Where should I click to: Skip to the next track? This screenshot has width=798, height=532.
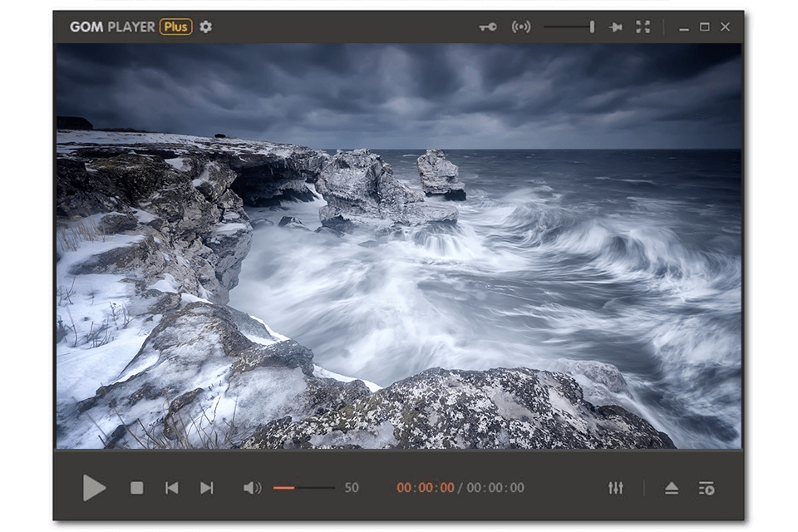click(x=207, y=488)
